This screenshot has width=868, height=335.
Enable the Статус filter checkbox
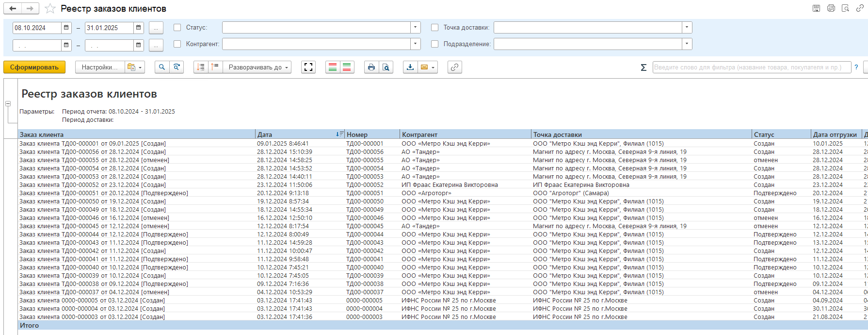[x=177, y=28]
